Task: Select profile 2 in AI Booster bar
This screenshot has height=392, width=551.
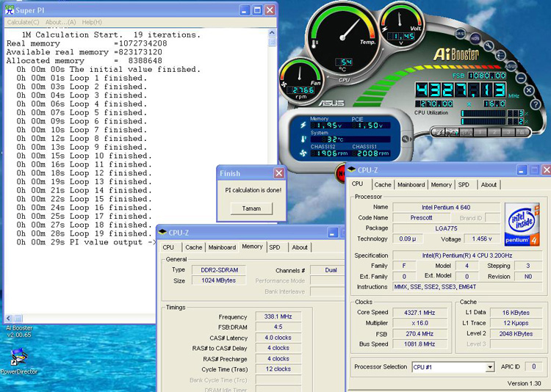Action: (x=494, y=132)
